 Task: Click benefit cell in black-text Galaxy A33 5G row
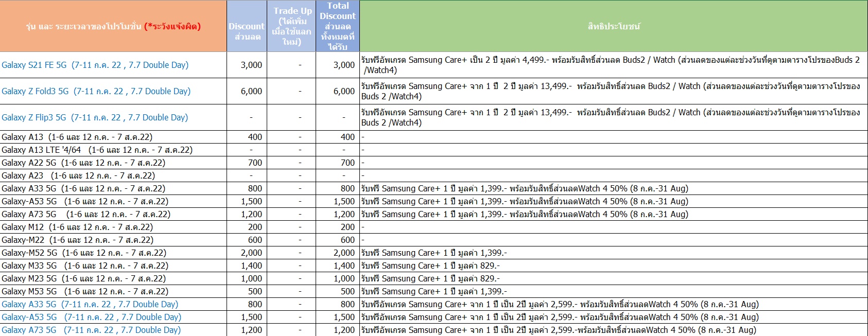coord(614,188)
